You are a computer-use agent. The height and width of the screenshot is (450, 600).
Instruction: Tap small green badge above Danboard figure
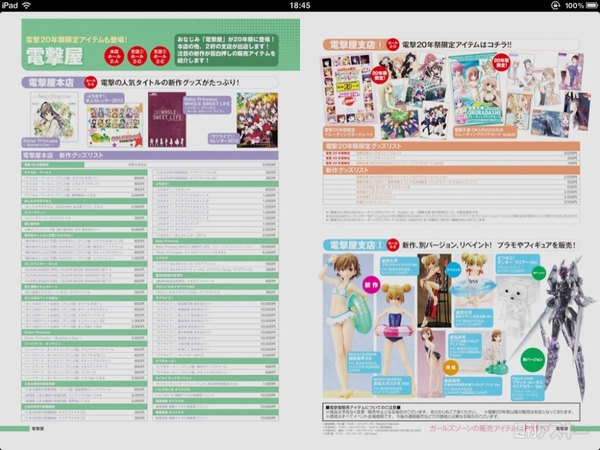(x=539, y=273)
